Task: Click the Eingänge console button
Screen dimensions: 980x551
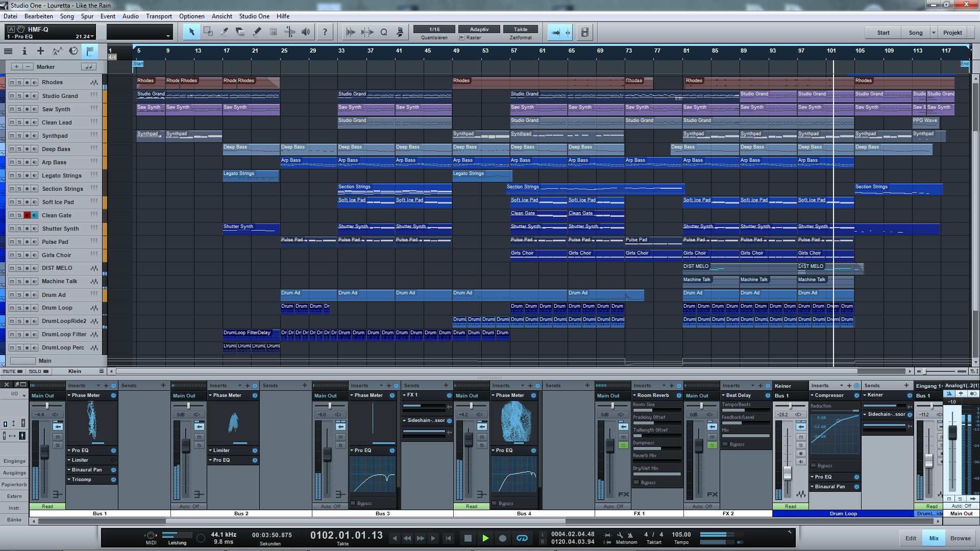Action: 14,461
